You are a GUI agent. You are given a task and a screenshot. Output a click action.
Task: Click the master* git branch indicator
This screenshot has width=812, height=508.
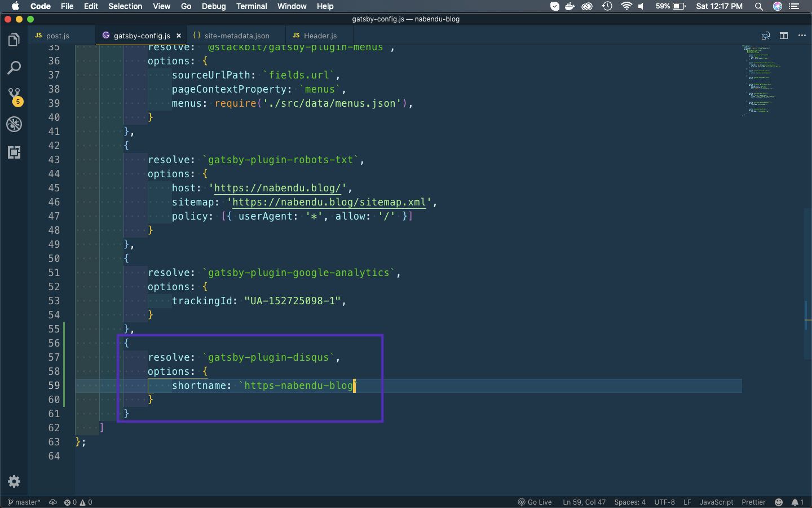24,502
